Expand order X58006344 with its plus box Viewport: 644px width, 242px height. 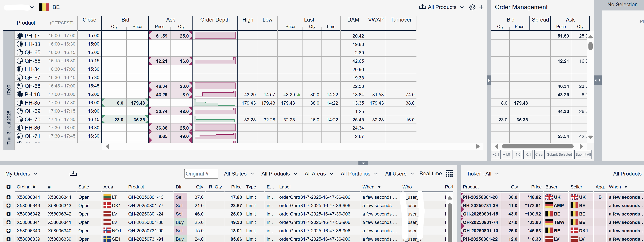click(x=9, y=197)
